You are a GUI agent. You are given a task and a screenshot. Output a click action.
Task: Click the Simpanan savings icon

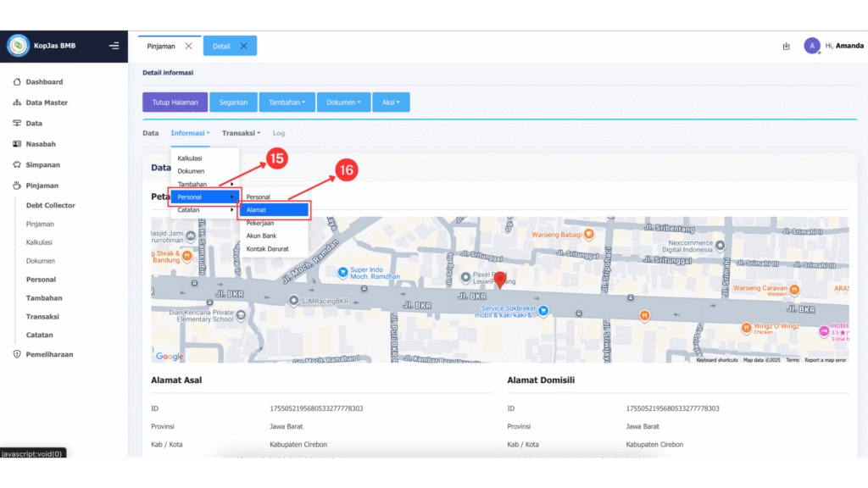coord(17,164)
